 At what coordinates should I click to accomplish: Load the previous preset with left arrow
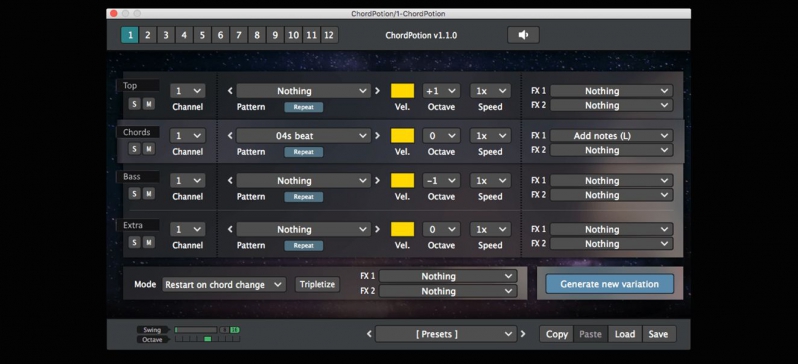click(369, 334)
